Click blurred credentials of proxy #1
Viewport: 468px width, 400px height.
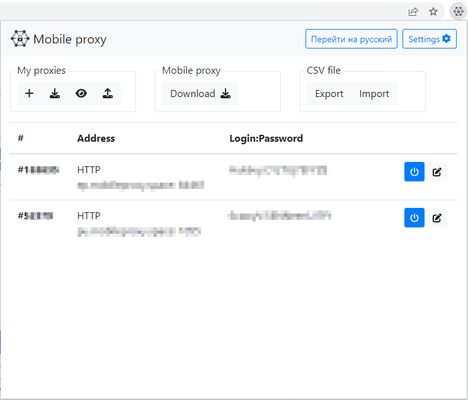[278, 170]
